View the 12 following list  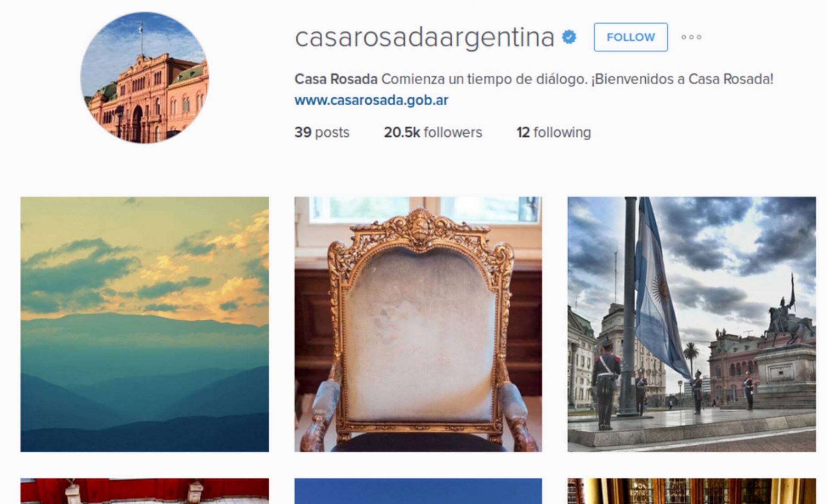coord(554,132)
